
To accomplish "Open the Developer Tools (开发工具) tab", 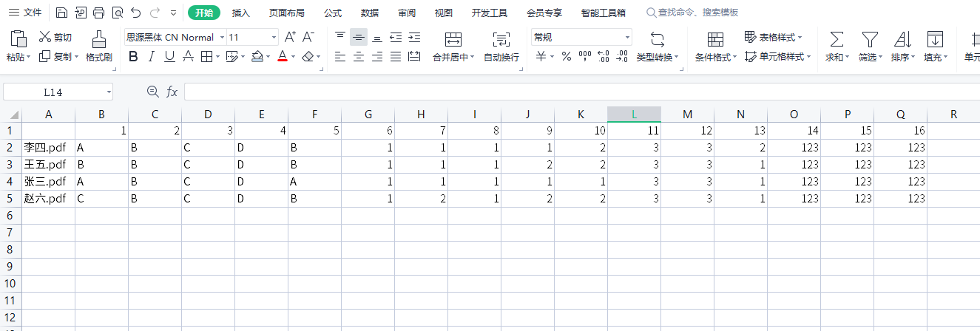I will [490, 13].
